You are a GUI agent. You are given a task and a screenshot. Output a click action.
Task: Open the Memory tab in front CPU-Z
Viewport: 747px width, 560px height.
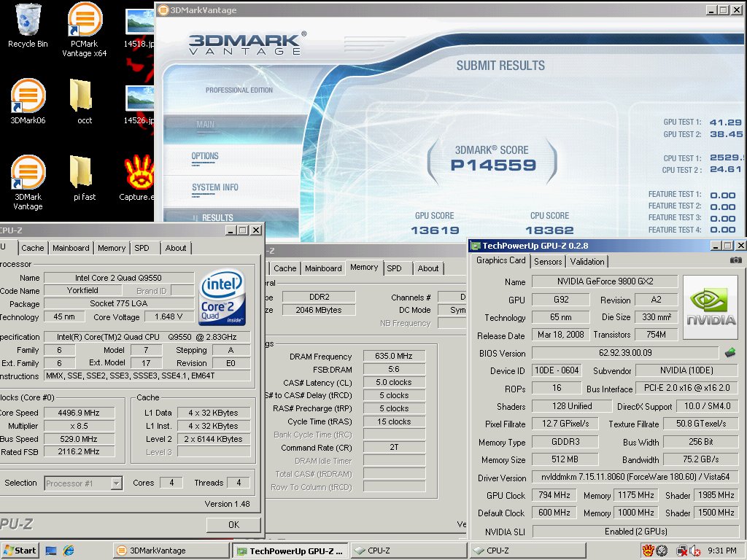point(112,248)
